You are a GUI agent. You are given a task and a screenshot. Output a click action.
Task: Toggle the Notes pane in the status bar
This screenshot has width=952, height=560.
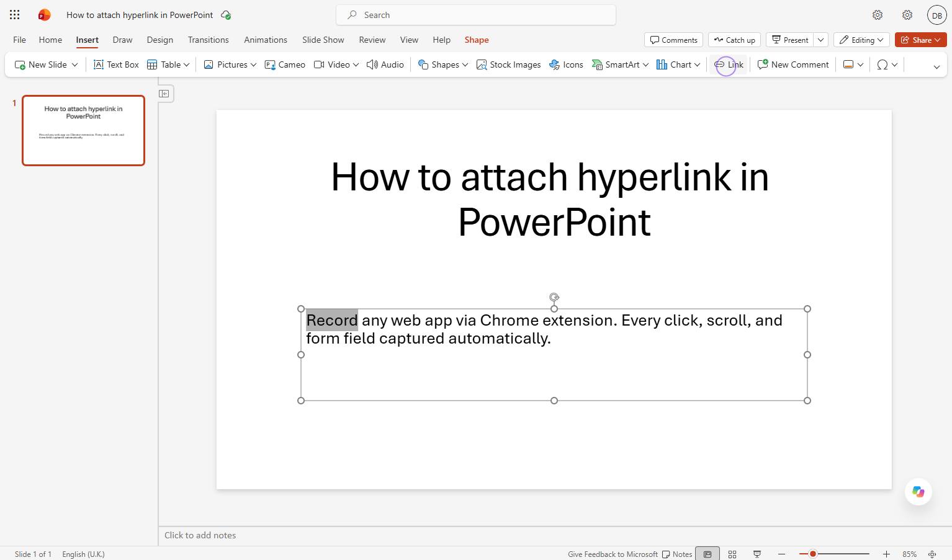(x=677, y=554)
